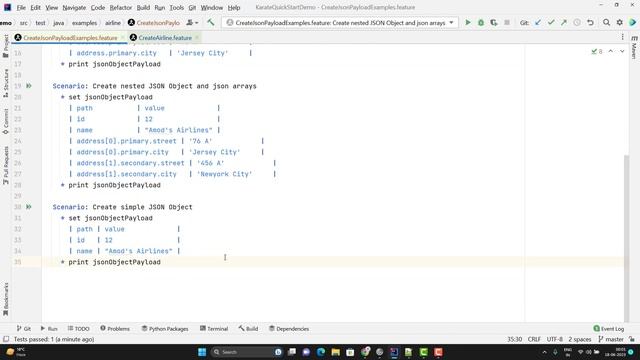
Task: Open IDE settings gear icon
Action: coord(620,23)
